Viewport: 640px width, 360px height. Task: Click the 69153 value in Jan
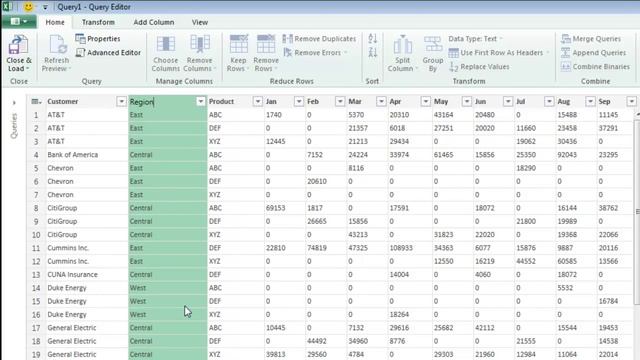click(x=276, y=208)
